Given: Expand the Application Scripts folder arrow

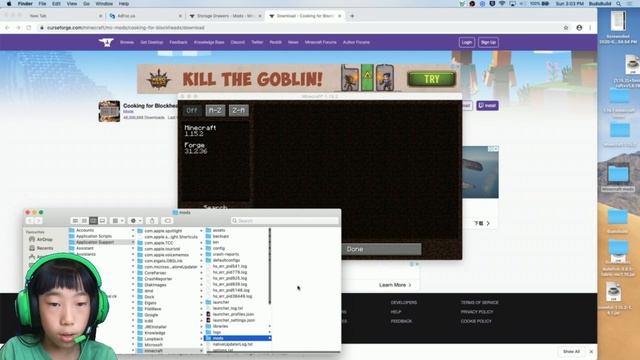Looking at the screenshot, I should pos(133,236).
